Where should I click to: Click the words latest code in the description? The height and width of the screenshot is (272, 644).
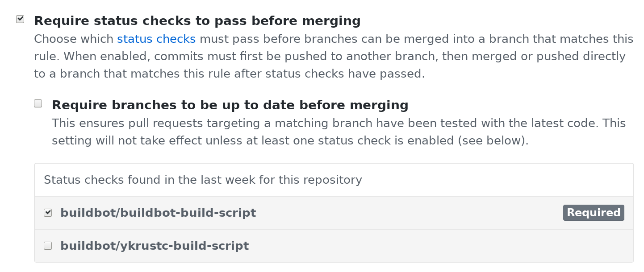click(x=555, y=123)
